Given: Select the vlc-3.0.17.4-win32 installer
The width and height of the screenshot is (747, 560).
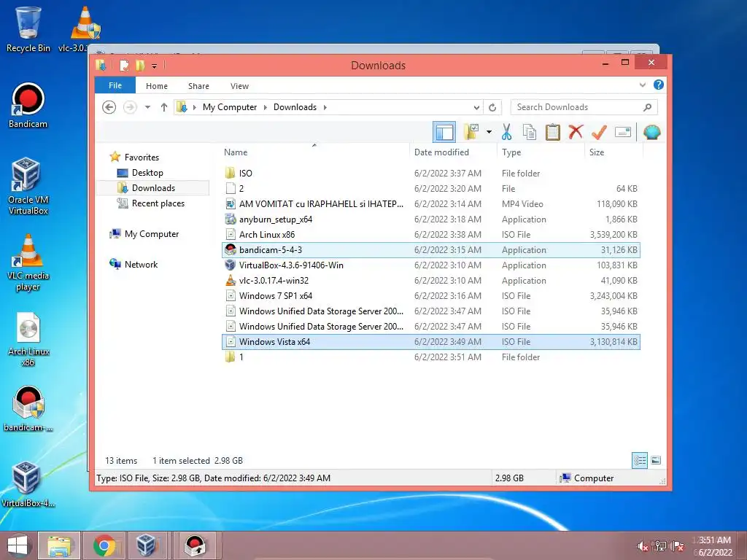Looking at the screenshot, I should click(430, 281).
